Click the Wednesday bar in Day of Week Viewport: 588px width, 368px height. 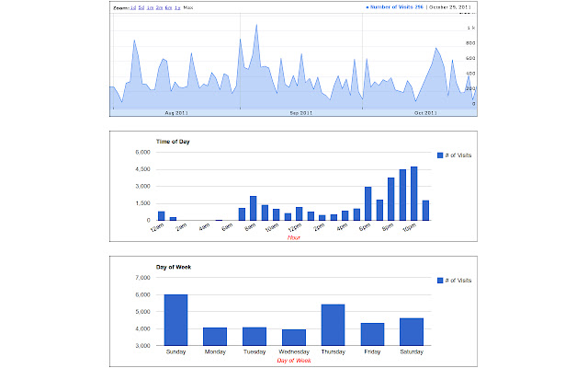[x=293, y=338]
